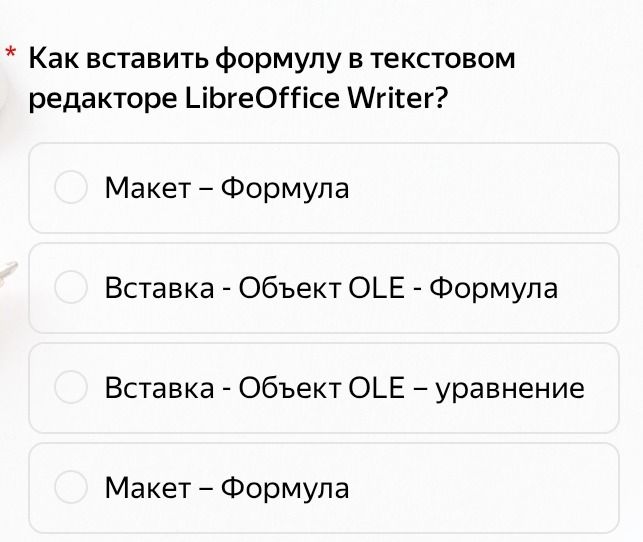The width and height of the screenshot is (643, 542).
Task: Click the top "Макет – Формула" answer text
Action: (x=227, y=188)
